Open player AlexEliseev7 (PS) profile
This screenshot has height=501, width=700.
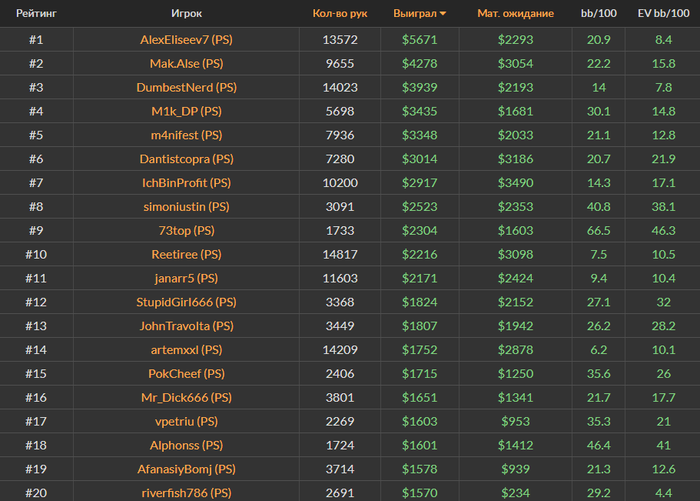coord(187,40)
